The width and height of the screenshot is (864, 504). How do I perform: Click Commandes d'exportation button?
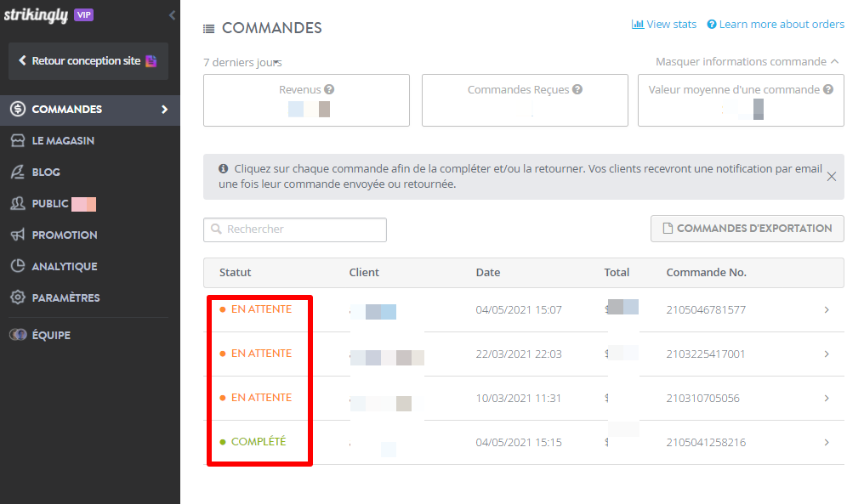pyautogui.click(x=747, y=228)
